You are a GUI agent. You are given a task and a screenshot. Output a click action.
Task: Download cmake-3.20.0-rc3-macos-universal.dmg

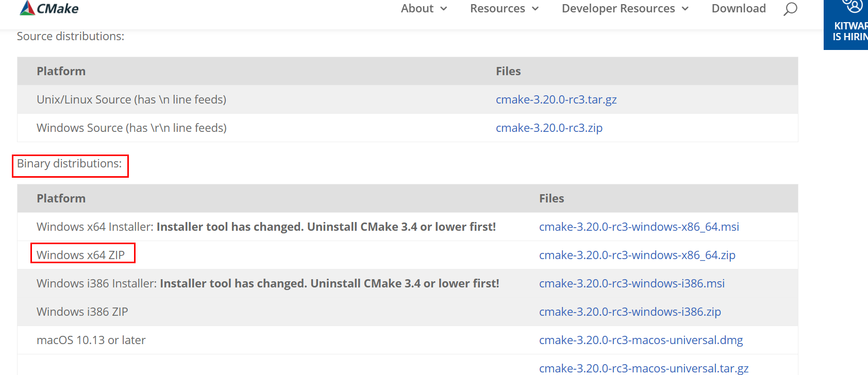(641, 340)
